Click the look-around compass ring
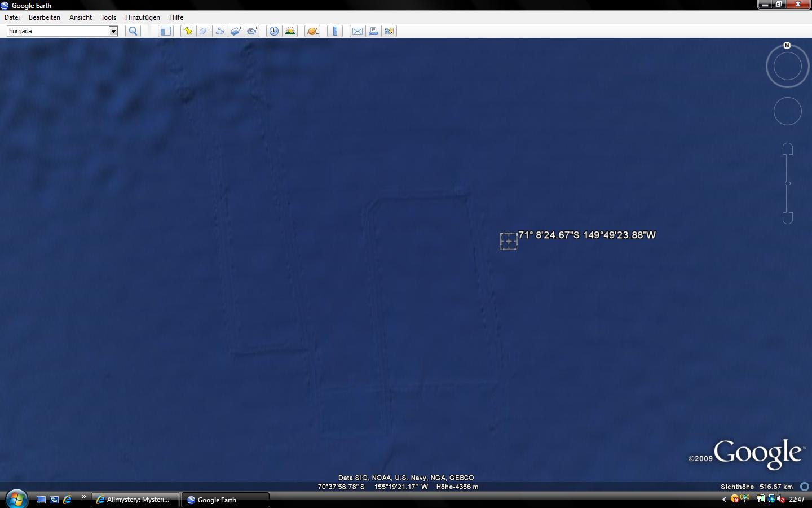Image resolution: width=812 pixels, height=508 pixels. (x=787, y=66)
